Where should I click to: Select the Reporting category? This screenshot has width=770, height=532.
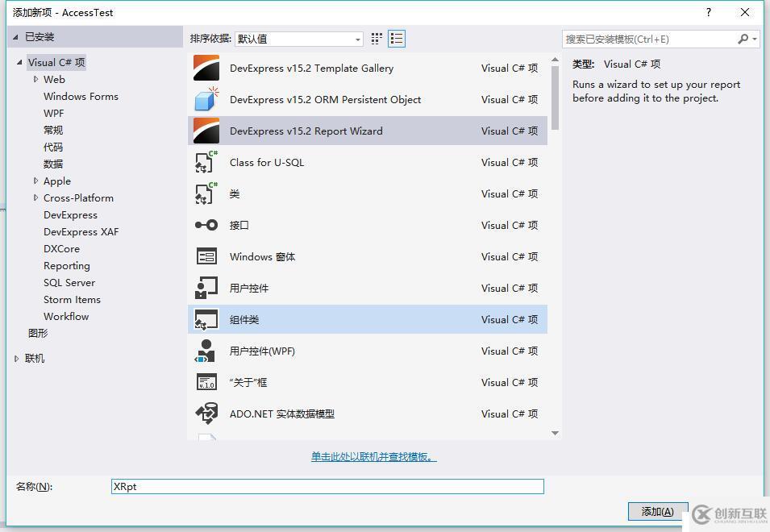pos(67,265)
